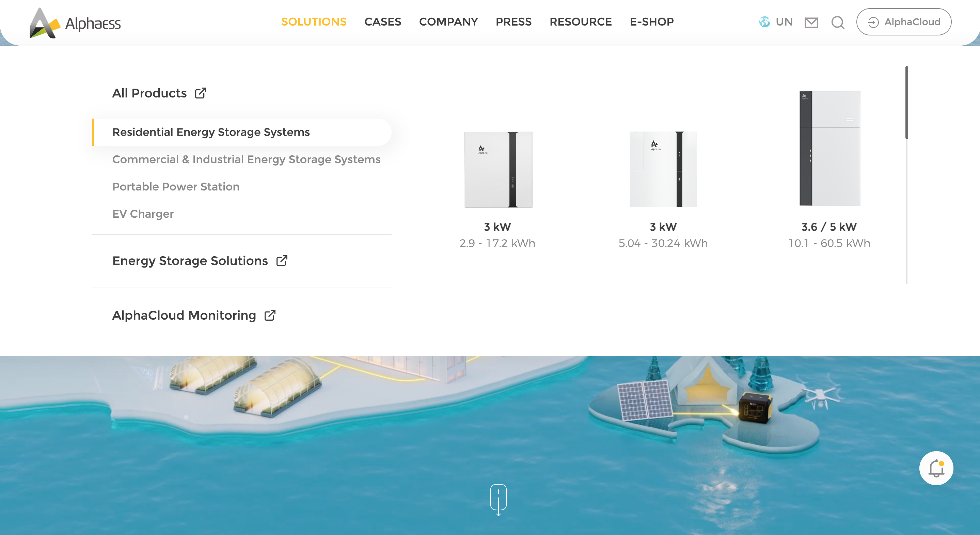Select EV Charger category

[x=143, y=214]
